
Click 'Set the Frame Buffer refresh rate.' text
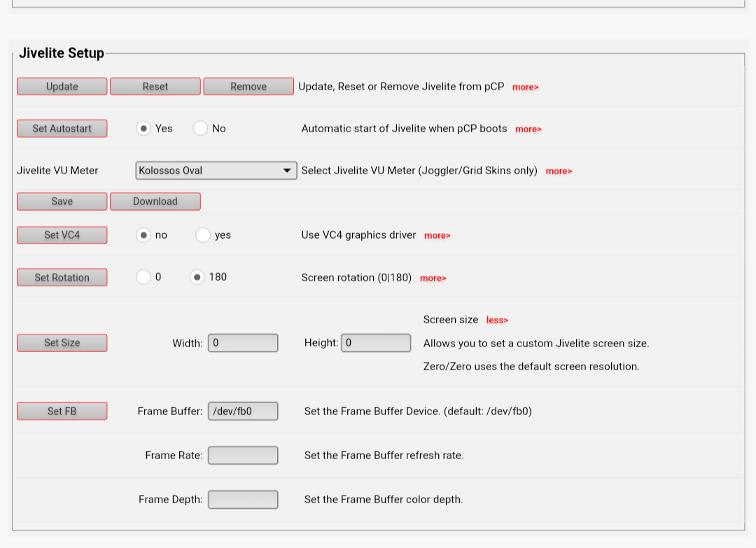point(384,456)
